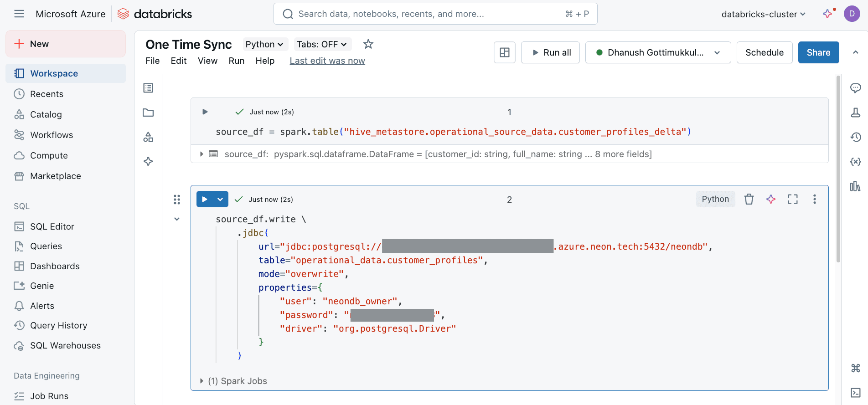Open Recents in sidebar

pos(66,94)
